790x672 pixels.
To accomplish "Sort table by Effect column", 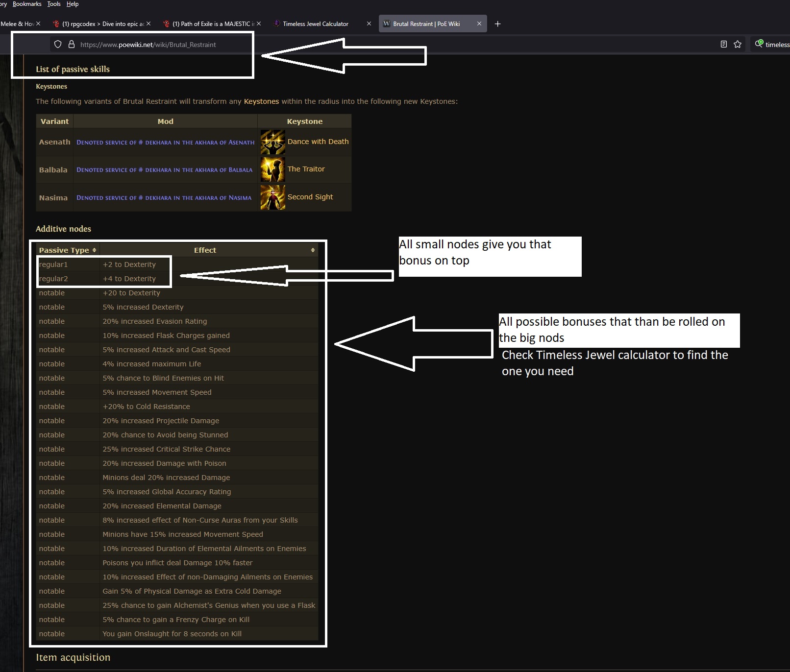I will (209, 250).
